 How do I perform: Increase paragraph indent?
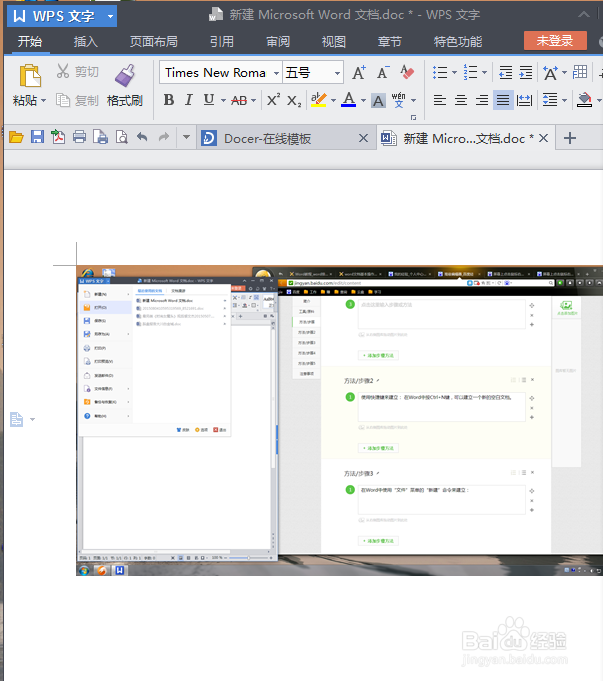[526, 73]
